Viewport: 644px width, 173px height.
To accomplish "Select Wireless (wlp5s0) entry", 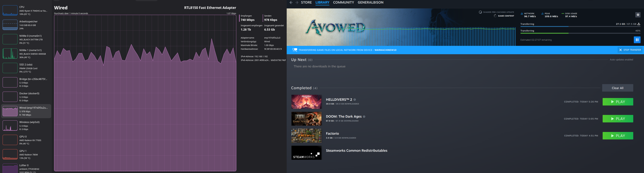I will pyautogui.click(x=26, y=126).
